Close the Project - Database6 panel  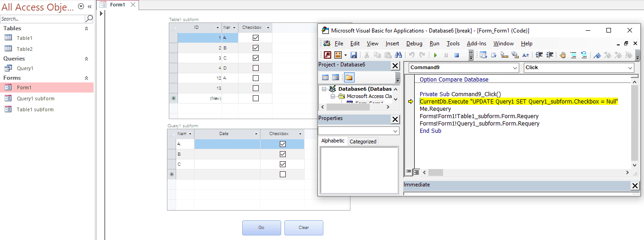click(x=395, y=65)
